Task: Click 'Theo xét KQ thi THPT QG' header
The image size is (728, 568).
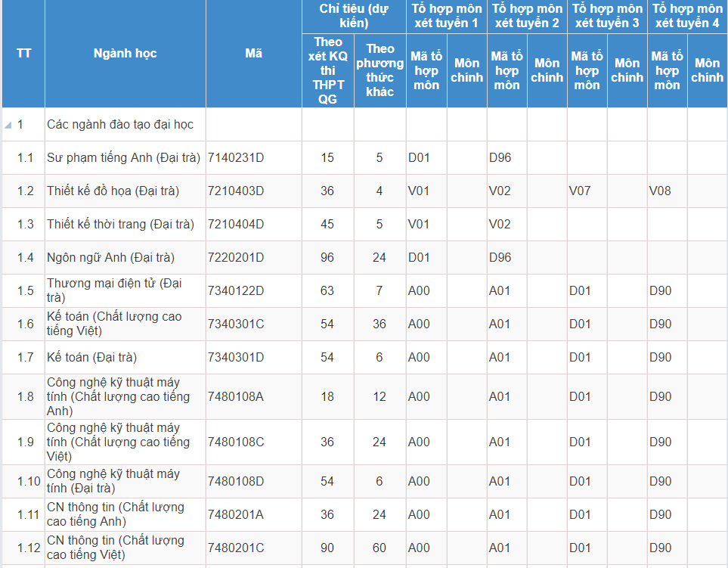Action: click(327, 70)
